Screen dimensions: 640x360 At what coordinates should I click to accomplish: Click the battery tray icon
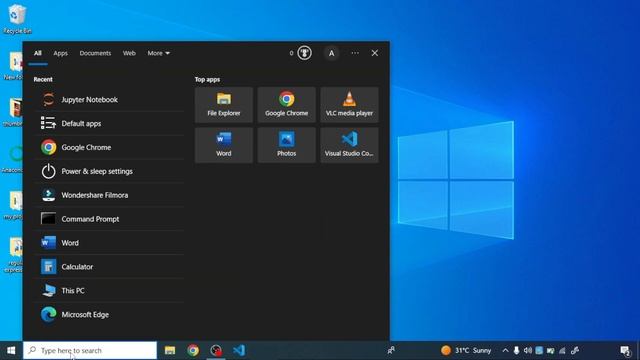(x=551, y=350)
